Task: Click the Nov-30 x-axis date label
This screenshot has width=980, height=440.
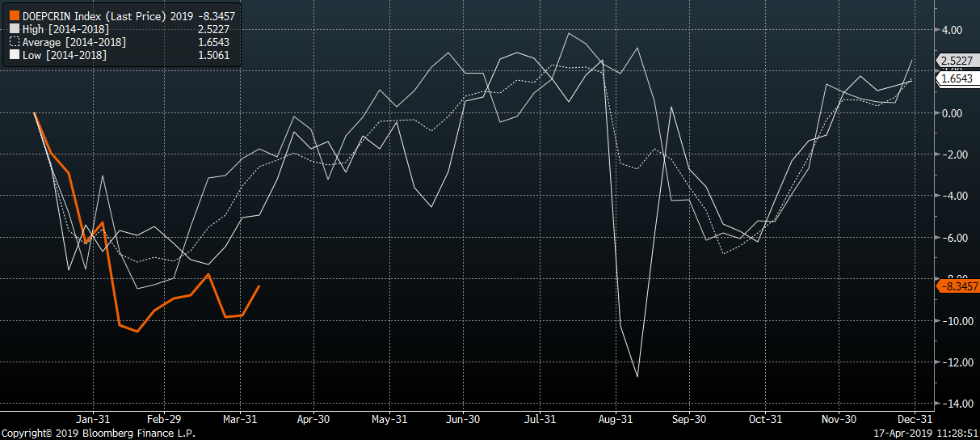Action: (839, 420)
